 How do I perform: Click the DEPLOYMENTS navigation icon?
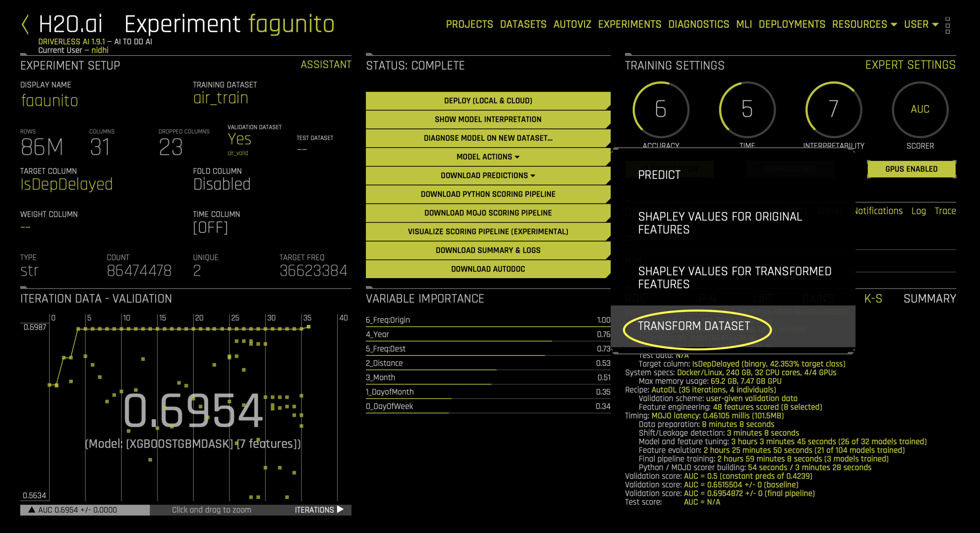tap(791, 25)
